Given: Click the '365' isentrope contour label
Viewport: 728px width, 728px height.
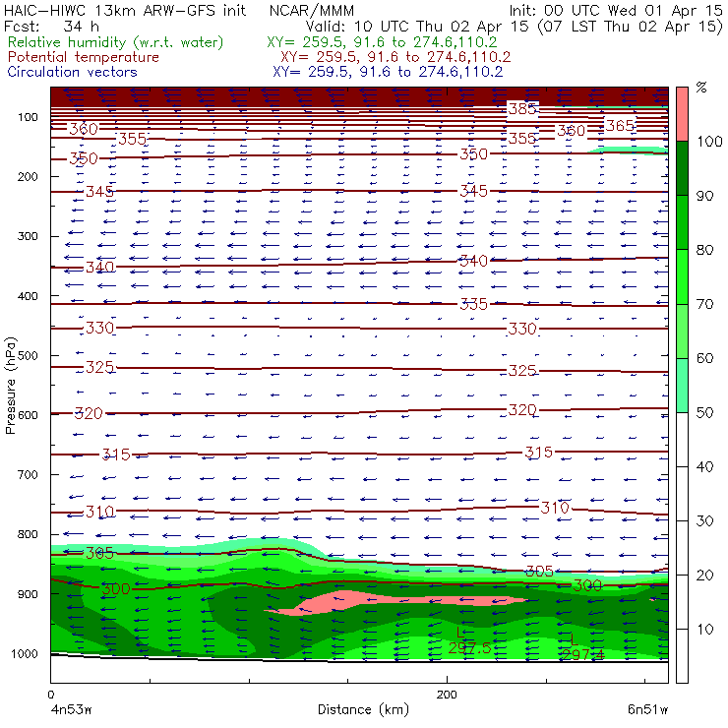Looking at the screenshot, I should pyautogui.click(x=620, y=125).
